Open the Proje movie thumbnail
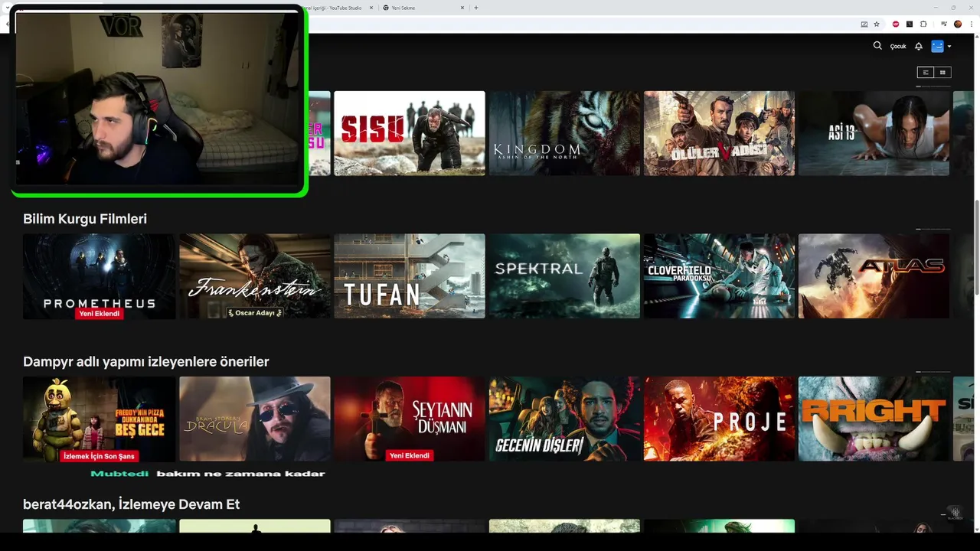980x551 pixels. tap(719, 419)
